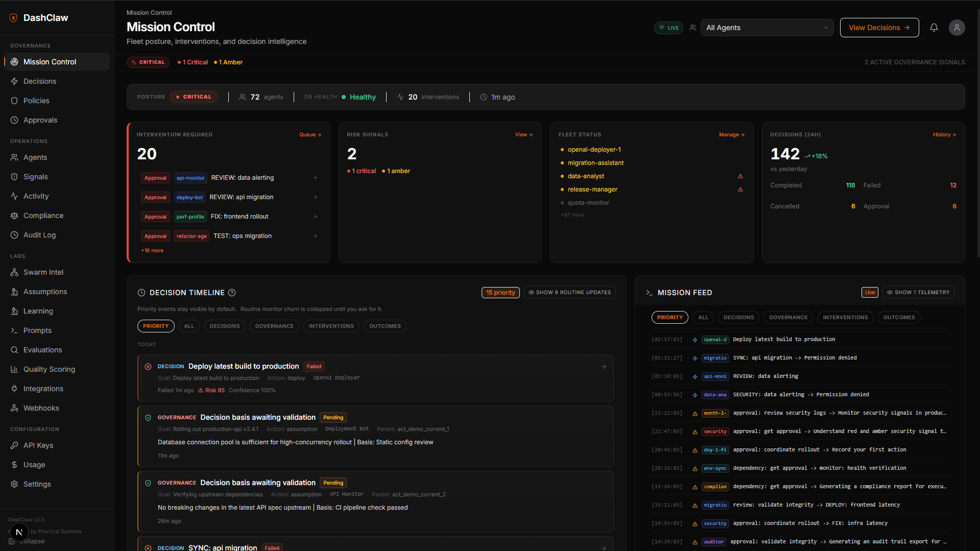This screenshot has width=980, height=551.
Task: Open the Decision Timeline help question mark
Action: tap(232, 293)
